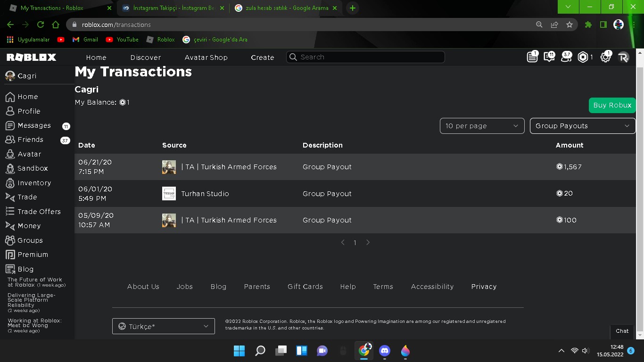Go to previous transactions page arrow

343,242
